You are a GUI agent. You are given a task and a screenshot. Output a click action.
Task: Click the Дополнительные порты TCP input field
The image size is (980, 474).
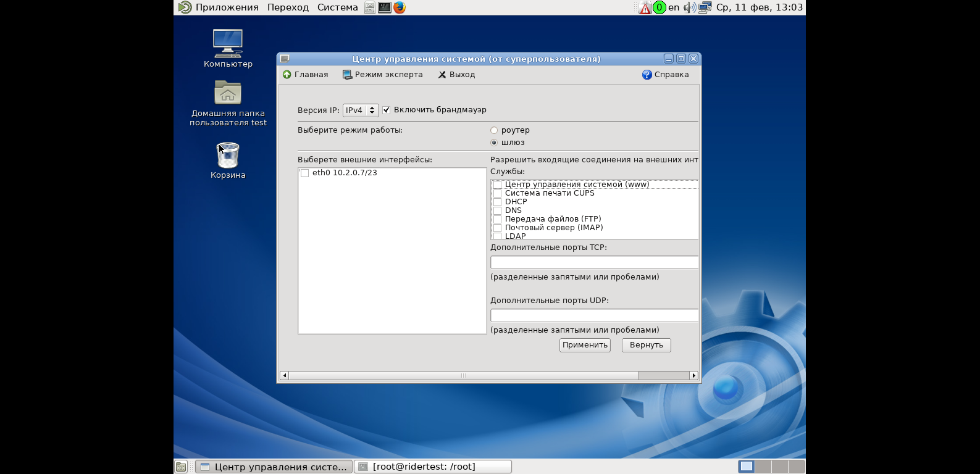pyautogui.click(x=594, y=262)
